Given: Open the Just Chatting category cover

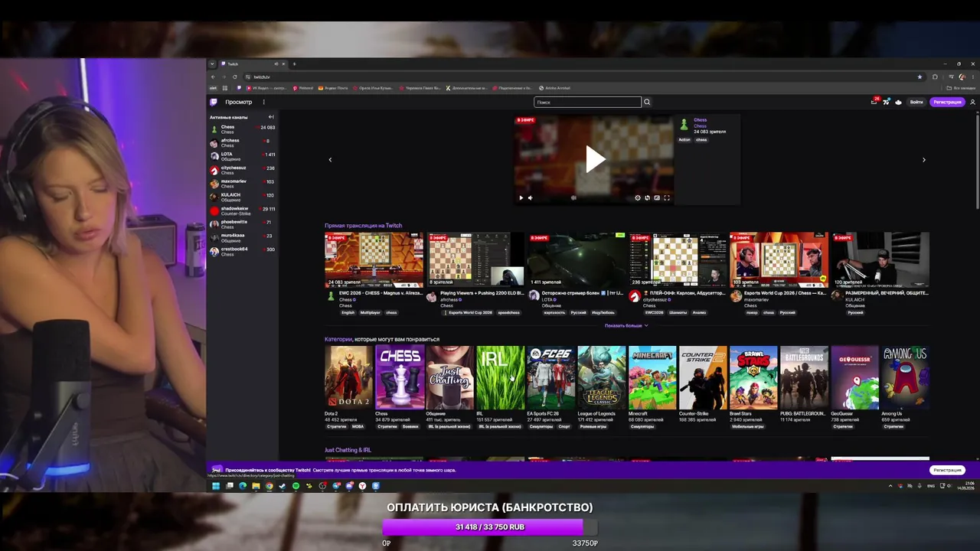Looking at the screenshot, I should (x=450, y=377).
